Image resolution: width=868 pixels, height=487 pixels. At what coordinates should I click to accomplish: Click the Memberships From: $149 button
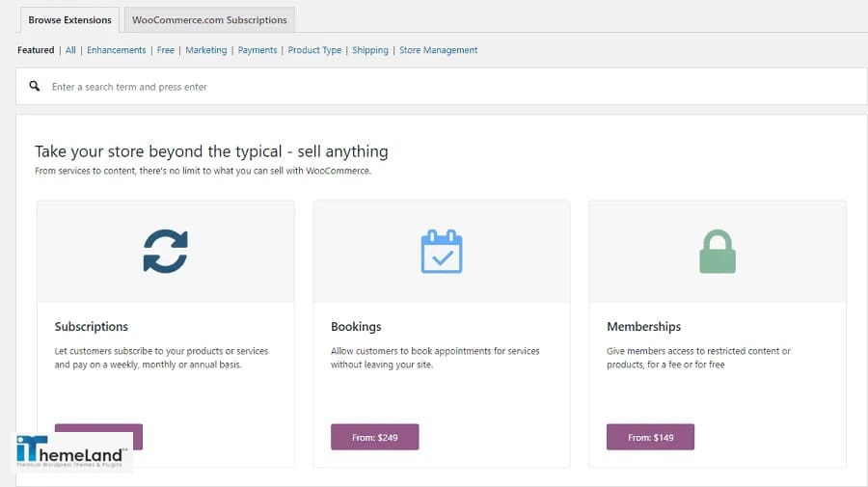click(x=650, y=437)
